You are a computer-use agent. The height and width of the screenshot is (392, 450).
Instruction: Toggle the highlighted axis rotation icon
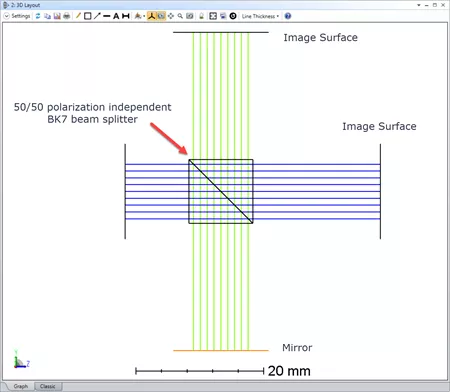(x=152, y=16)
